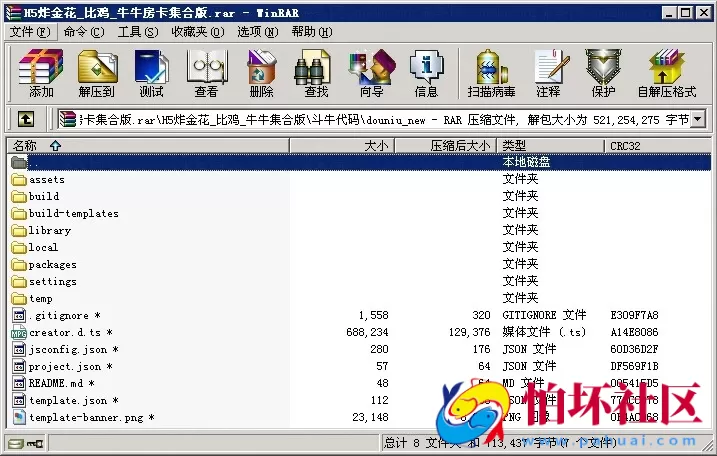This screenshot has width=717, height=456.
Task: Click the README.md file icon
Action: click(x=19, y=383)
